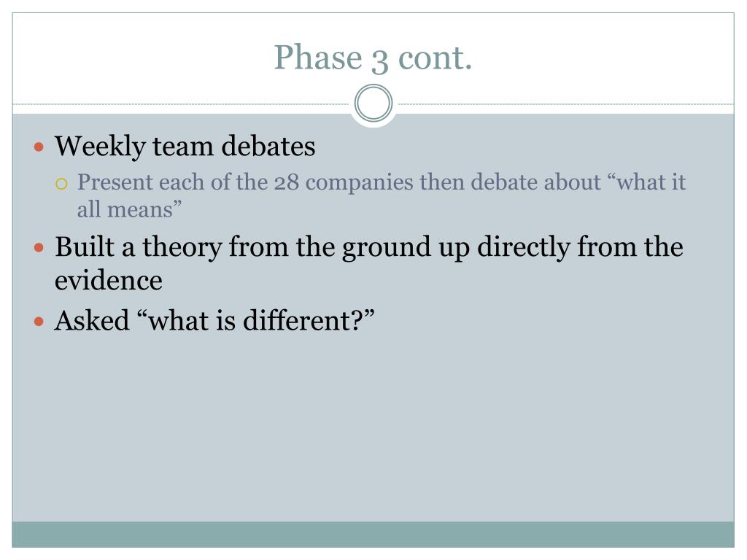
Task: Select the Built a theory from the ground line
Action: [x=368, y=247]
